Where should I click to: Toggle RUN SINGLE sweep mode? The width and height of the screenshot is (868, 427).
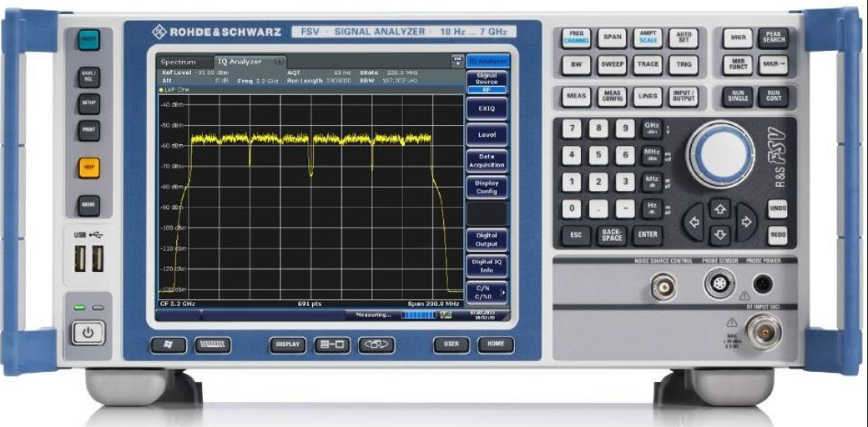point(737,97)
